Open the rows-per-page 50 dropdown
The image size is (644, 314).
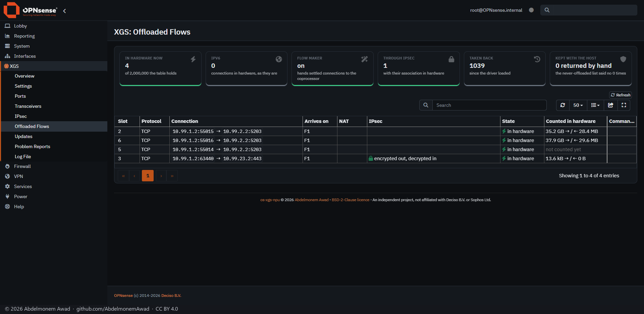coord(578,105)
